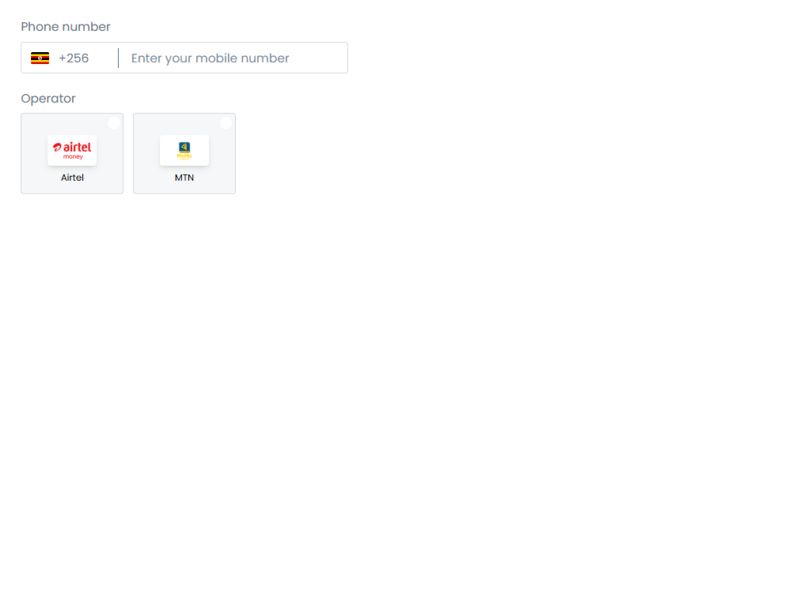Click the blue square in the MTN logo
This screenshot has height=600, width=800.
pos(184,147)
